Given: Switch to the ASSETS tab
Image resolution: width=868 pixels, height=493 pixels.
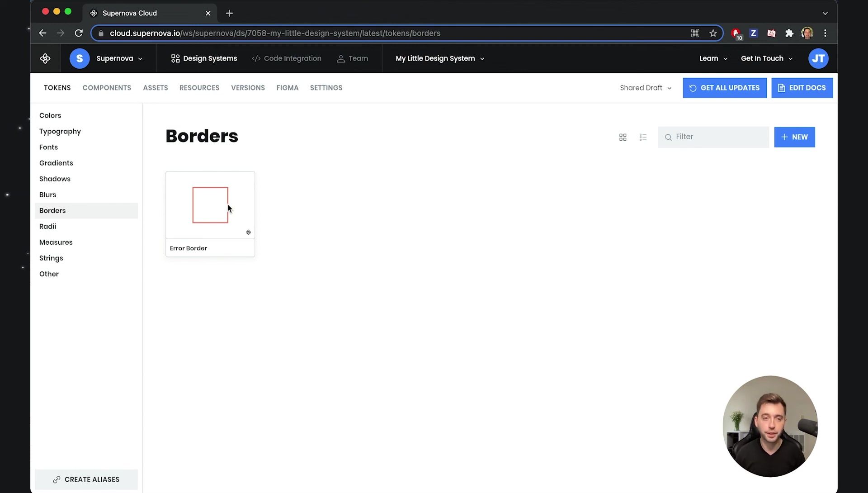Looking at the screenshot, I should [x=156, y=88].
